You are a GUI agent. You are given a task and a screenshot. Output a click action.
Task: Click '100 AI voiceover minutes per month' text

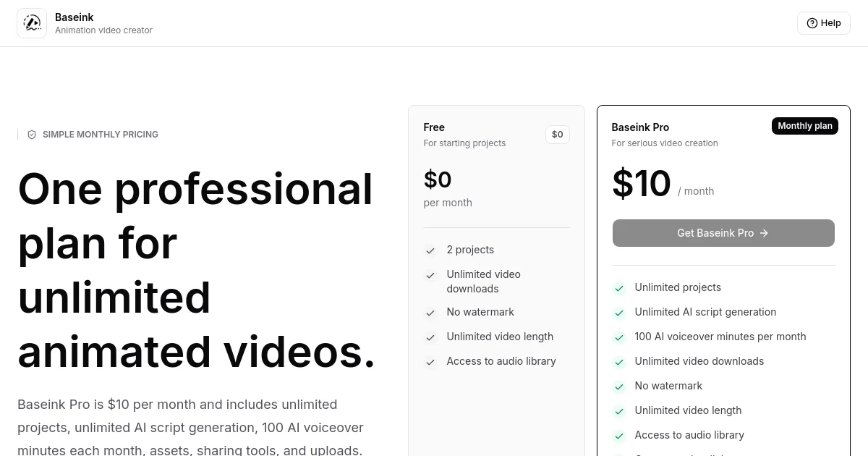coord(720,337)
